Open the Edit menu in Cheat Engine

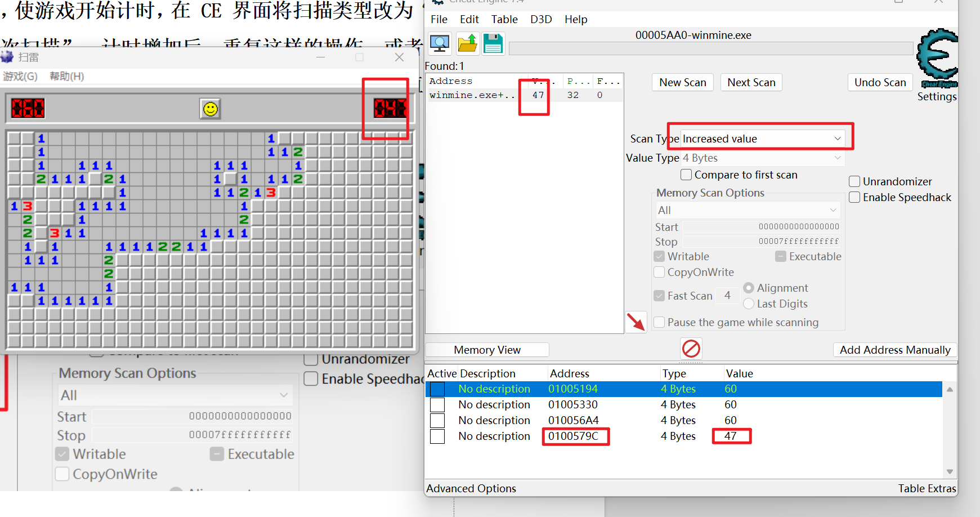[469, 19]
